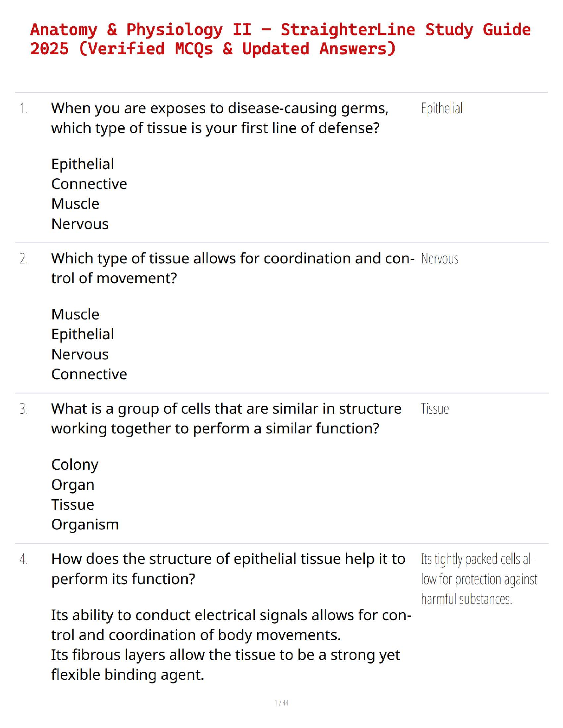563x728 pixels.
Task: Click the question about a group of cells
Action: click(x=226, y=419)
